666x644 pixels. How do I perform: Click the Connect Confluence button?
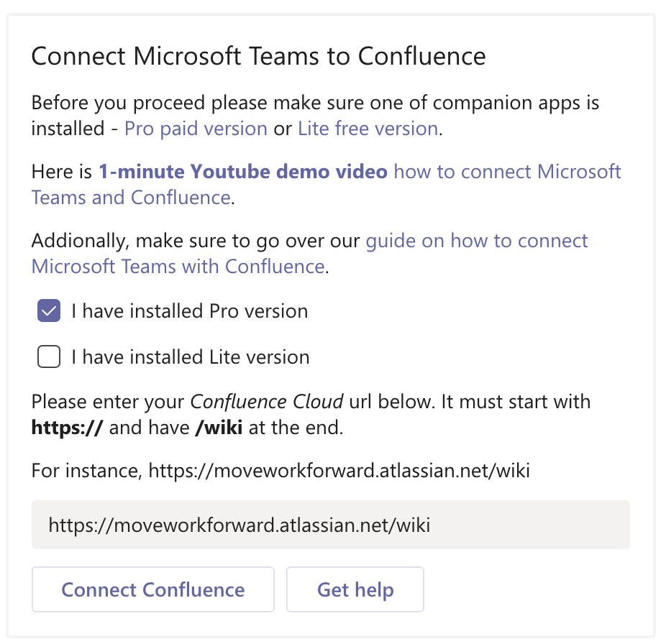(152, 589)
